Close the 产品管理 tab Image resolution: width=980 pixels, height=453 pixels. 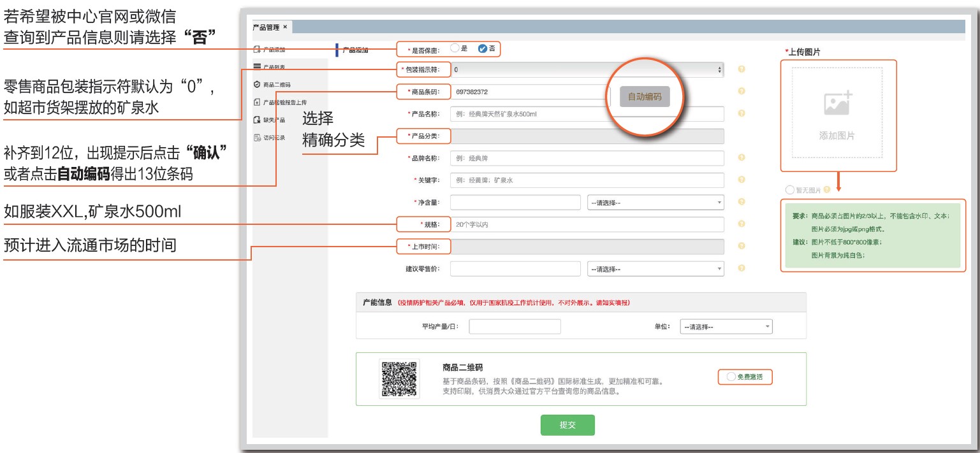coord(285,27)
